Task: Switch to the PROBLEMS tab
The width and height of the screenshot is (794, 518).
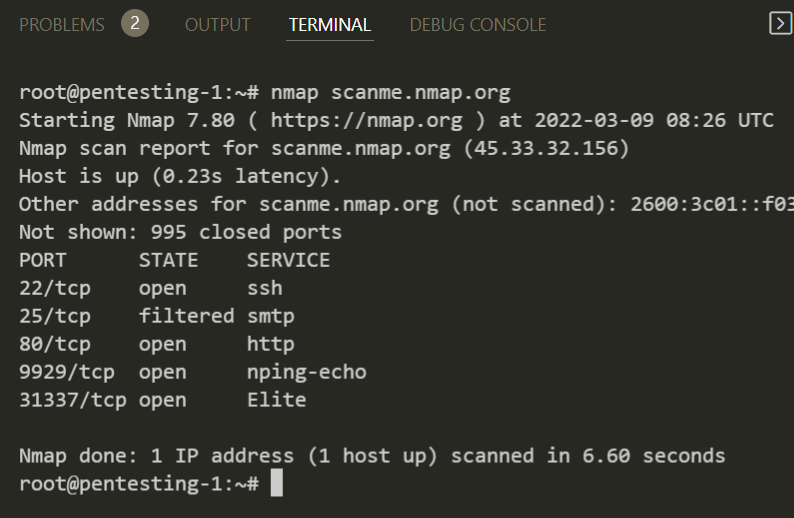Action: pos(61,25)
